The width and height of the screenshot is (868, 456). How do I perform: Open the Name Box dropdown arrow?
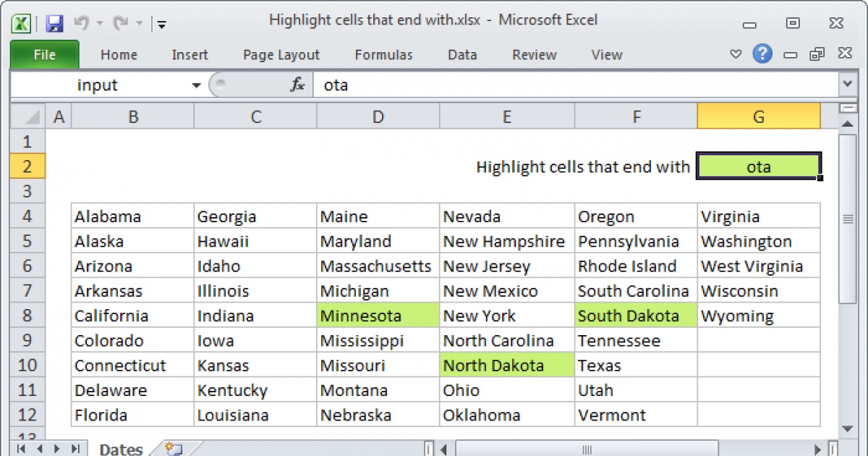click(x=195, y=85)
